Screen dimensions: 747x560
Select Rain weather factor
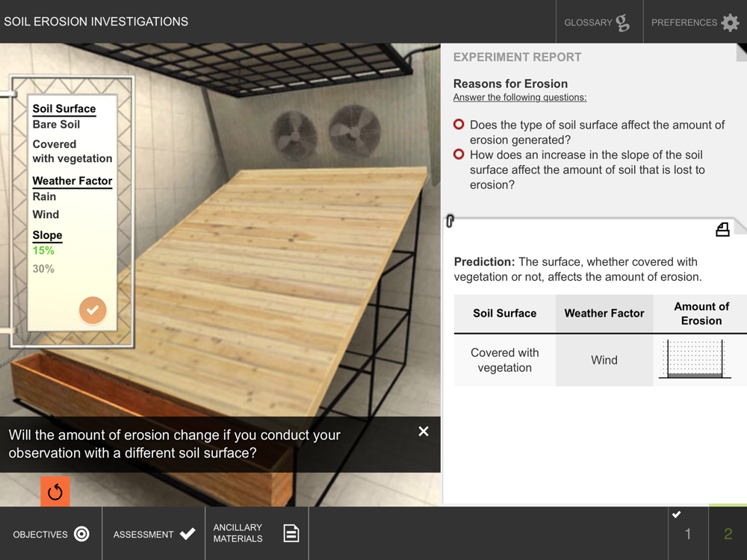pos(44,196)
